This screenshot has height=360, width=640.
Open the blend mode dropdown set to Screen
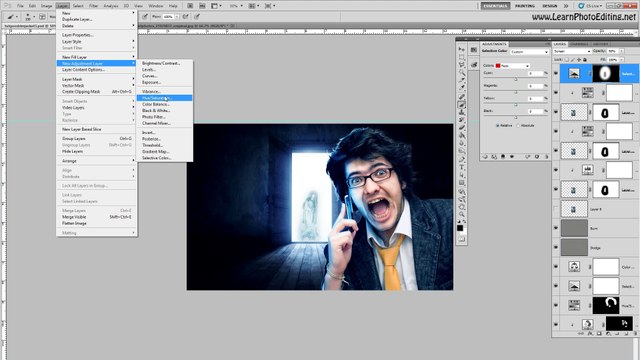click(572, 51)
